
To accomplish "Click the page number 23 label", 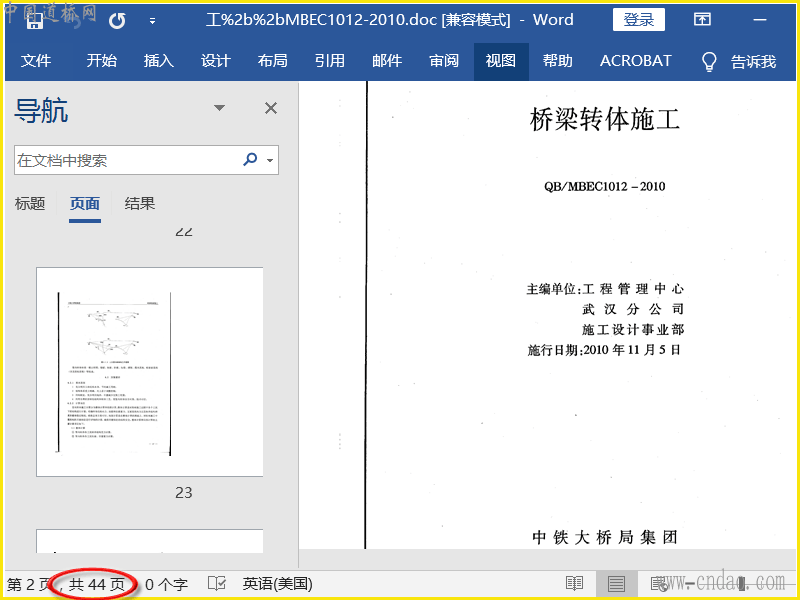I will click(x=184, y=492).
